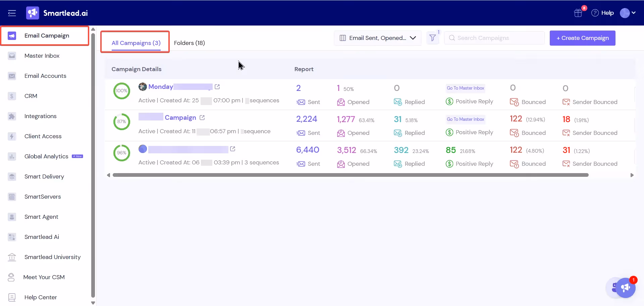Switch to Folders (18) tab

tap(190, 43)
